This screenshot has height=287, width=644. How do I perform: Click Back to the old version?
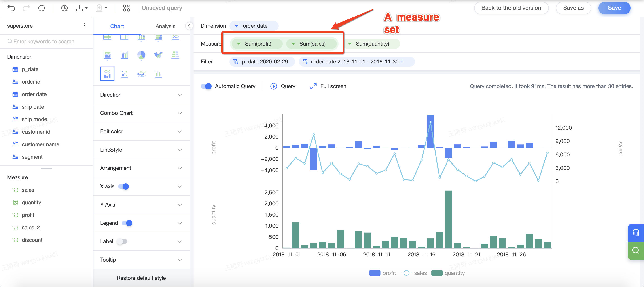(x=511, y=8)
